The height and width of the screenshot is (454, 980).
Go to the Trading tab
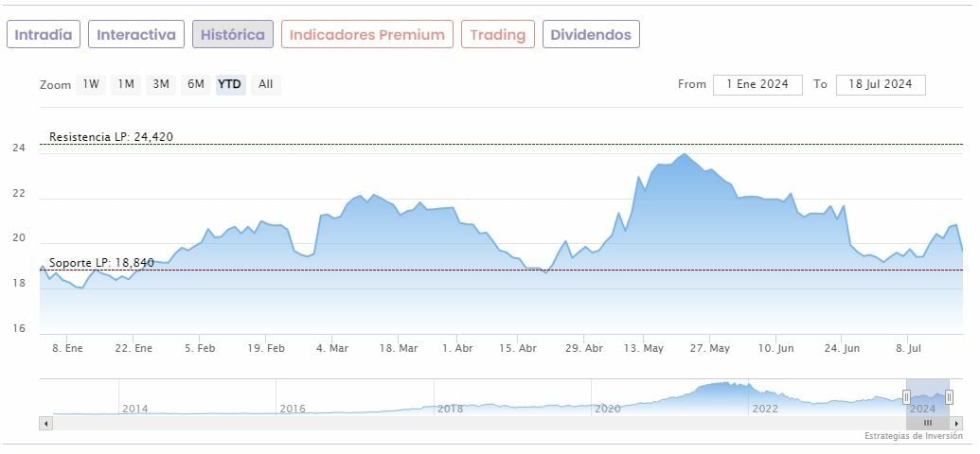497,35
